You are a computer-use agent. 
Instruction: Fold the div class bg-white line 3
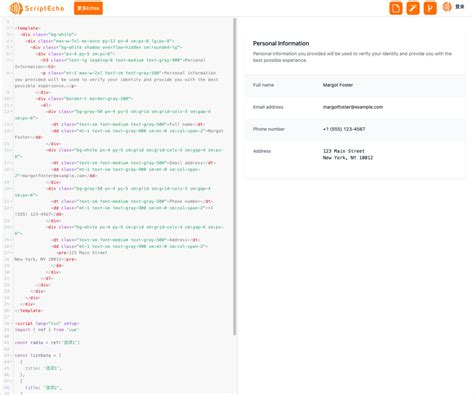click(12, 34)
